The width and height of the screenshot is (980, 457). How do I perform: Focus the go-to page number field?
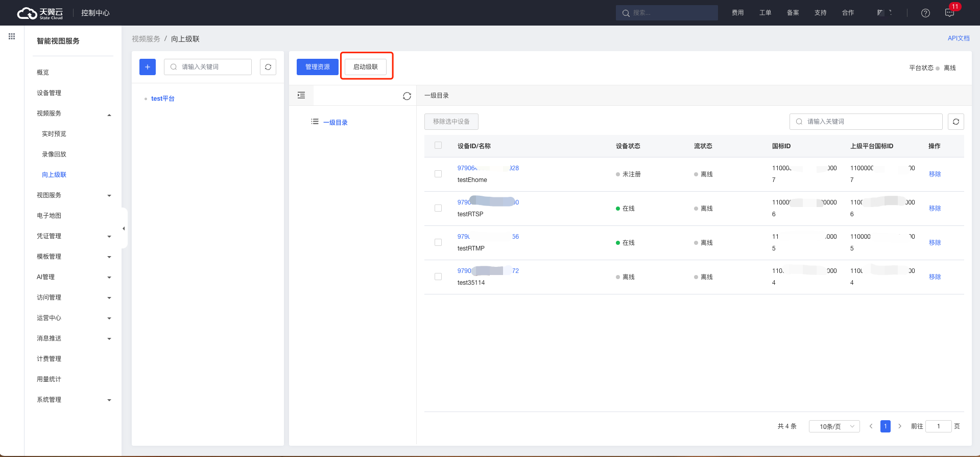coord(939,426)
